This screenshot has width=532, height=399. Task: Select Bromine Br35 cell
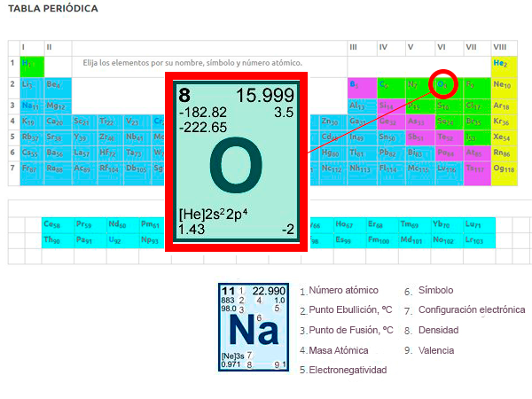(x=477, y=122)
